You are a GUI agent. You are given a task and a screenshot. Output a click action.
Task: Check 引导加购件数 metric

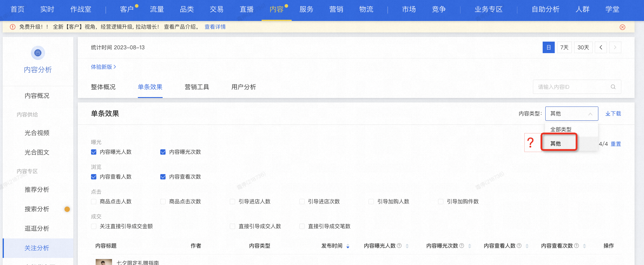(x=441, y=202)
